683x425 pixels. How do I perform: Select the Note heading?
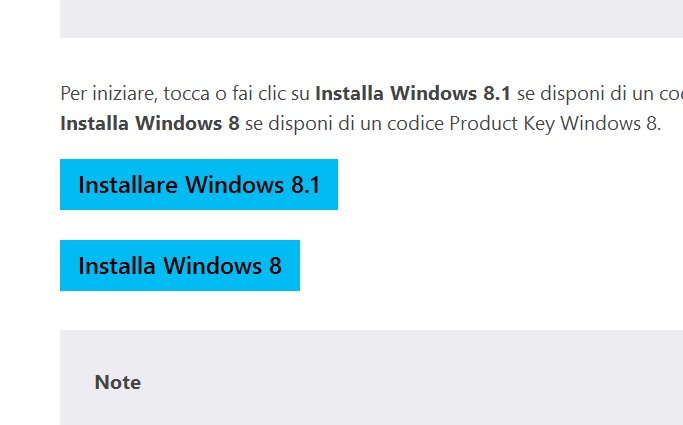point(117,382)
